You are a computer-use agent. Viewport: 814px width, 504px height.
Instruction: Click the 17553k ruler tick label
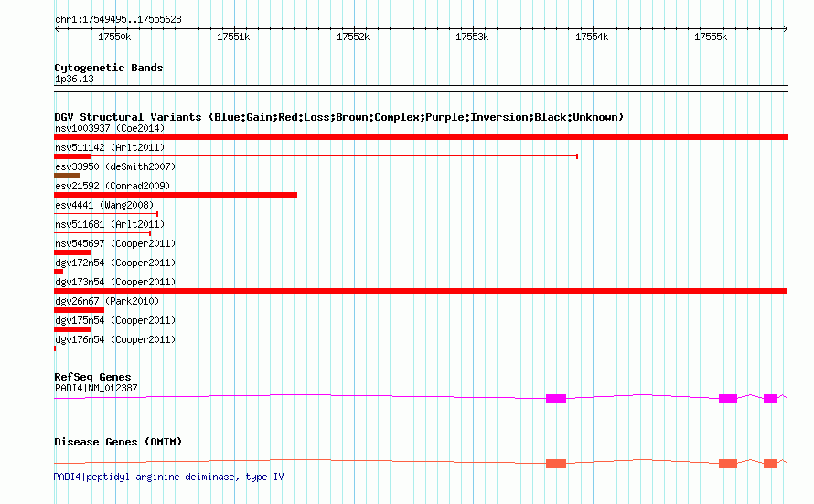pyautogui.click(x=472, y=37)
